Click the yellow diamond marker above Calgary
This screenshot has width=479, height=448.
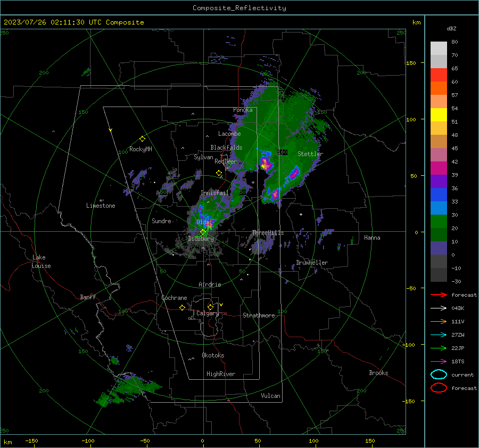(x=210, y=307)
